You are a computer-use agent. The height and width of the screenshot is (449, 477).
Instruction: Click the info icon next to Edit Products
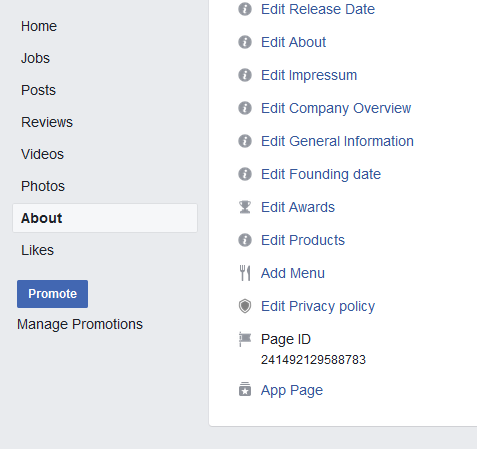point(245,240)
